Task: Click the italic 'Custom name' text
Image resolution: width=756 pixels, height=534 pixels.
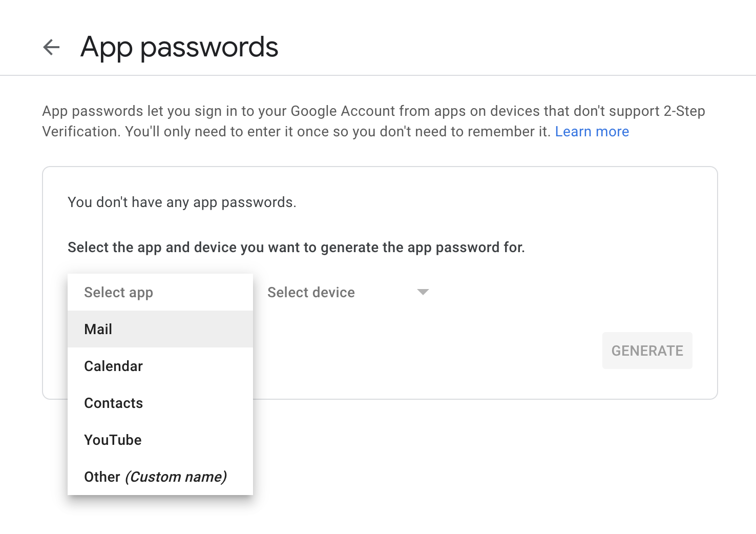Action: tap(176, 477)
